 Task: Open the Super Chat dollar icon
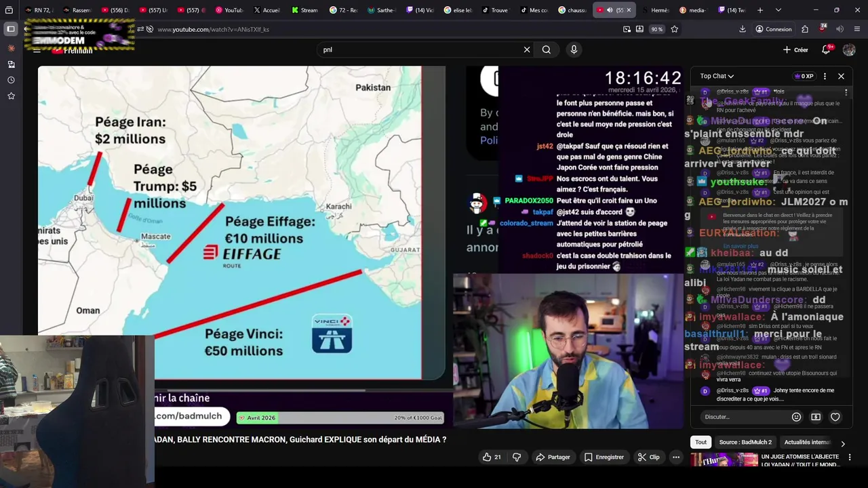click(816, 417)
